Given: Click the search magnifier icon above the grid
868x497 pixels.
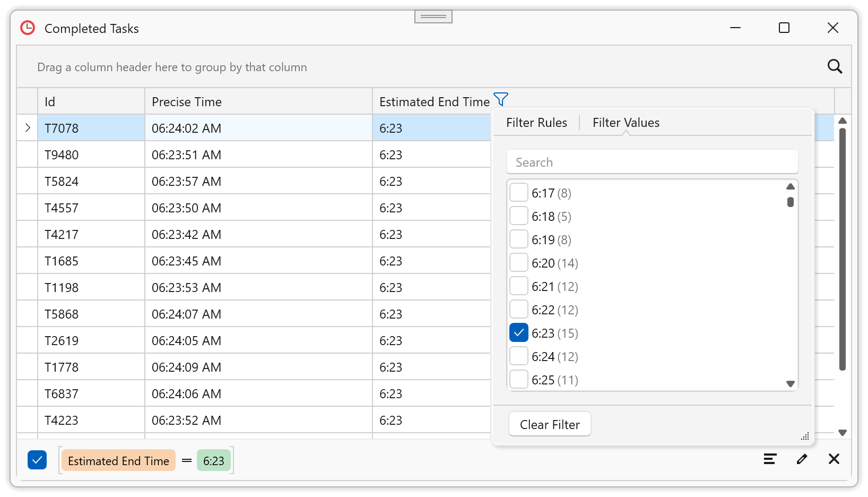Looking at the screenshot, I should [835, 66].
